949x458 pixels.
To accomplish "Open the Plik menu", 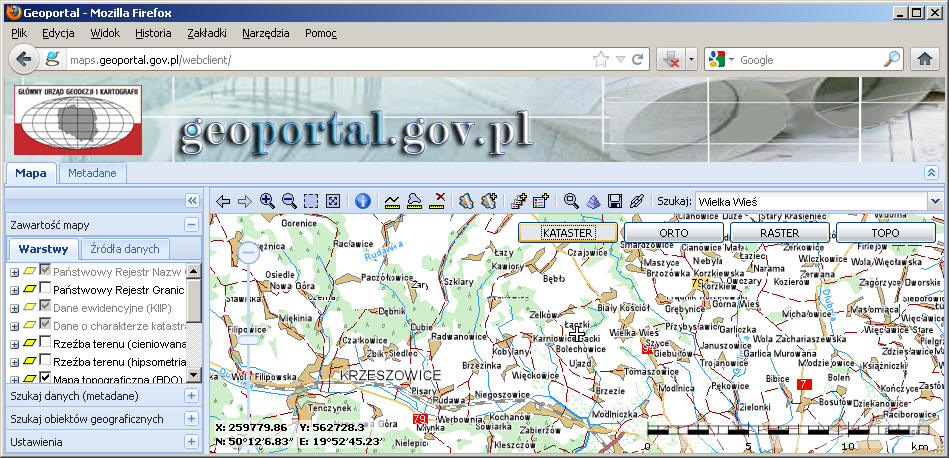I will 19,33.
